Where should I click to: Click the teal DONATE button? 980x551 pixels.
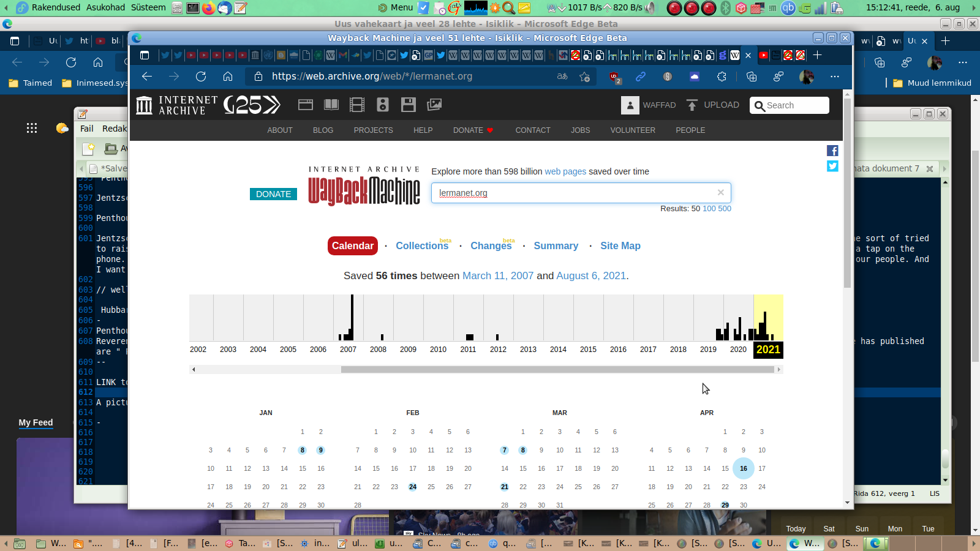click(x=273, y=194)
